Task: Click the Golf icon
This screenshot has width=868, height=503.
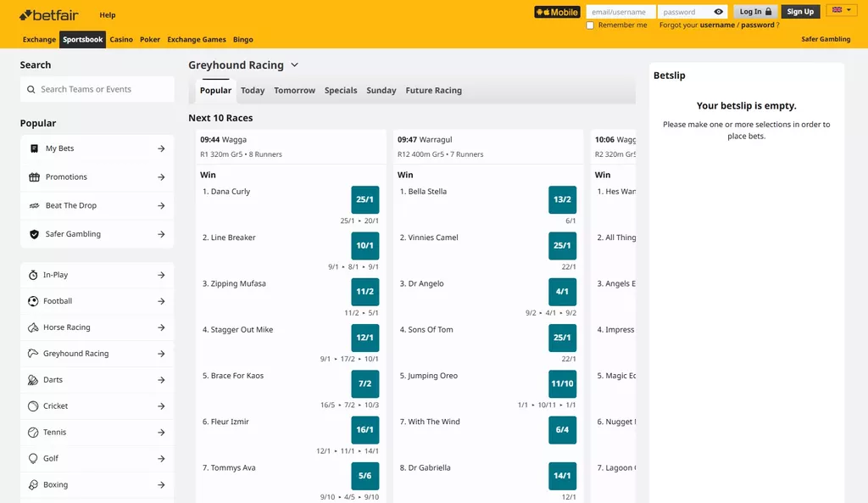Action: point(33,459)
